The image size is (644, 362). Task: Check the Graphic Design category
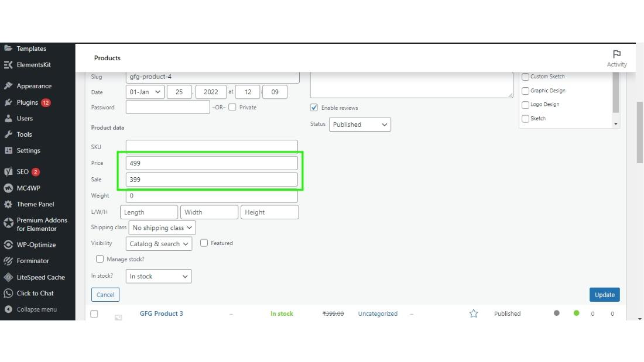(525, 91)
